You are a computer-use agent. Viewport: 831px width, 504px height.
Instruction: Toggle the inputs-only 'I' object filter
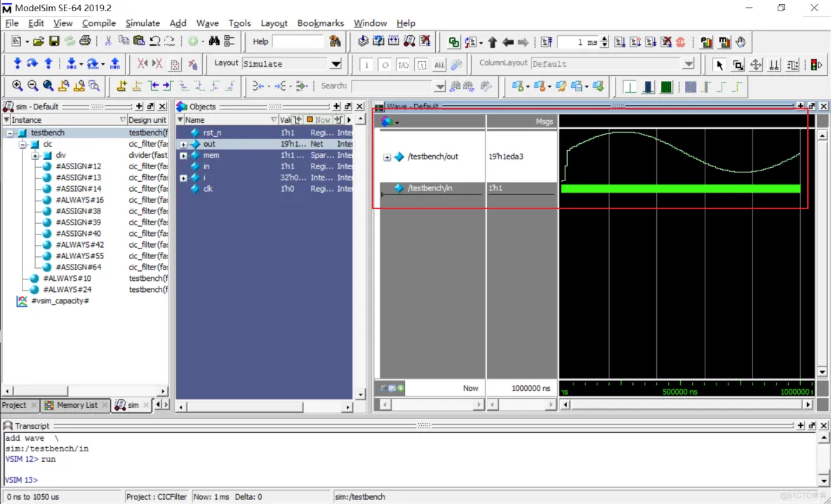click(x=366, y=65)
